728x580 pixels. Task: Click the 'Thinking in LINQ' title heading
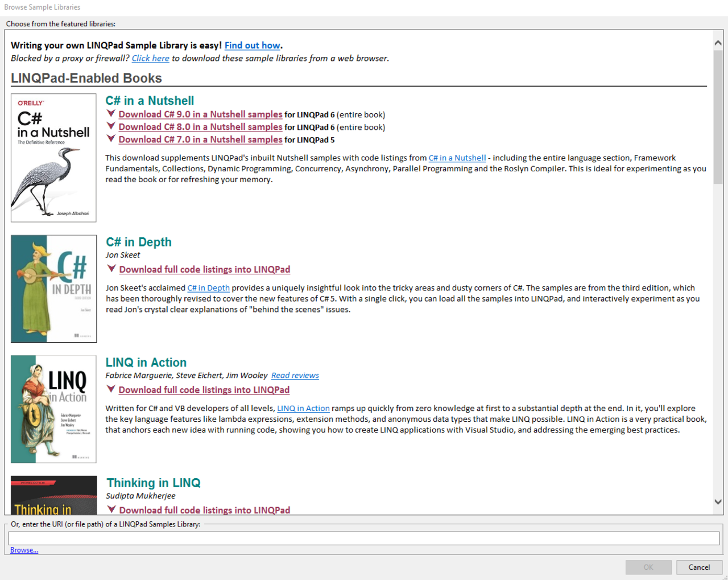pos(154,483)
